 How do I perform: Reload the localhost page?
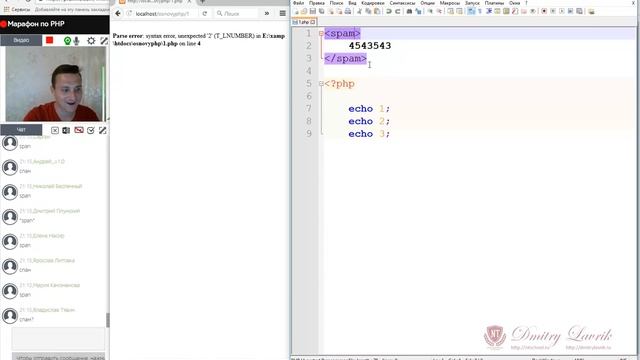click(204, 13)
